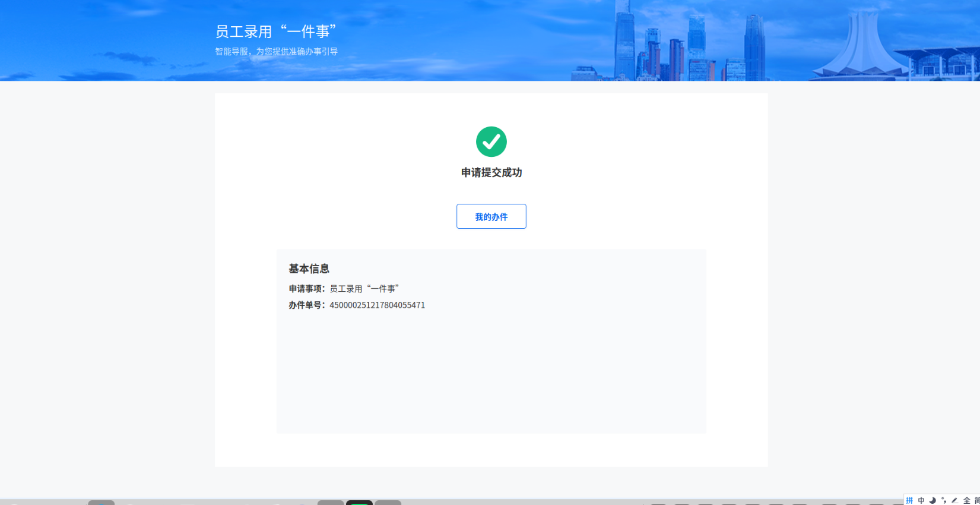Open 我的办件 to view my applications
The image size is (980, 505).
[x=491, y=217]
